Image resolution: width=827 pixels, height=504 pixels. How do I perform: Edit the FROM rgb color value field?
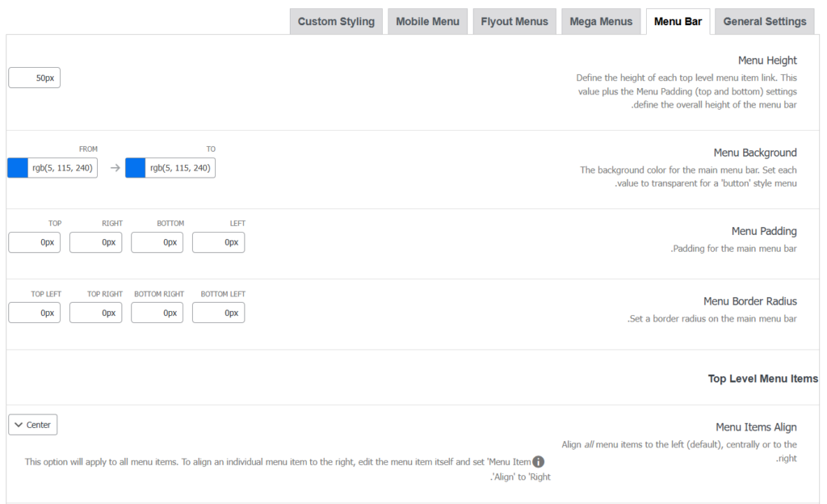click(62, 168)
